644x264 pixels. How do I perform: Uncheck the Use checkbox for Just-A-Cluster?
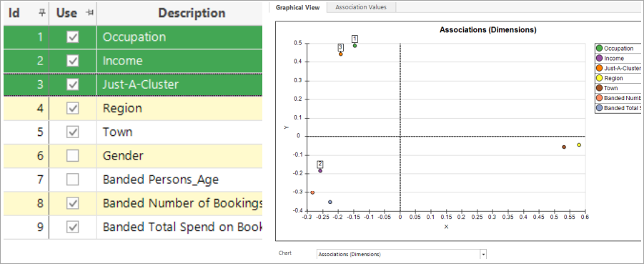pyautogui.click(x=73, y=84)
